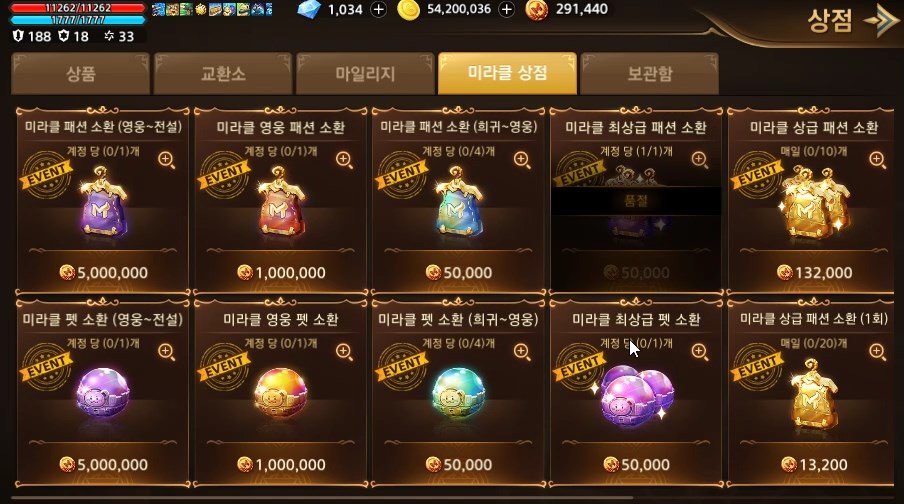
Task: Buy purple fashion bag for 5,000,000
Action: point(103,272)
